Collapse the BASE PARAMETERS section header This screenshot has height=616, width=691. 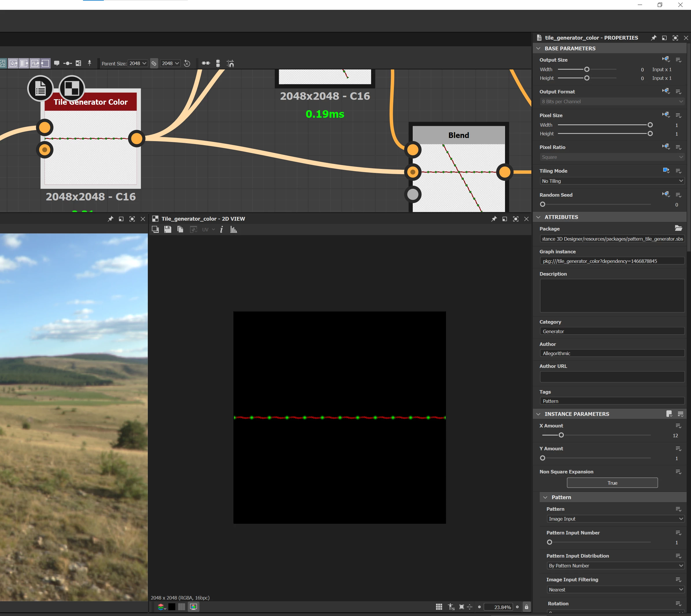click(x=539, y=48)
